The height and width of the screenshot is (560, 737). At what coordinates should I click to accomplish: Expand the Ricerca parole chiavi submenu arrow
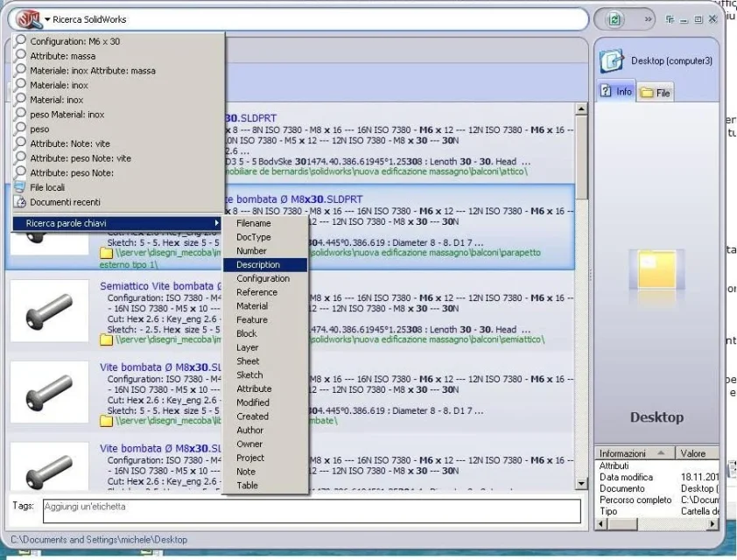(216, 223)
